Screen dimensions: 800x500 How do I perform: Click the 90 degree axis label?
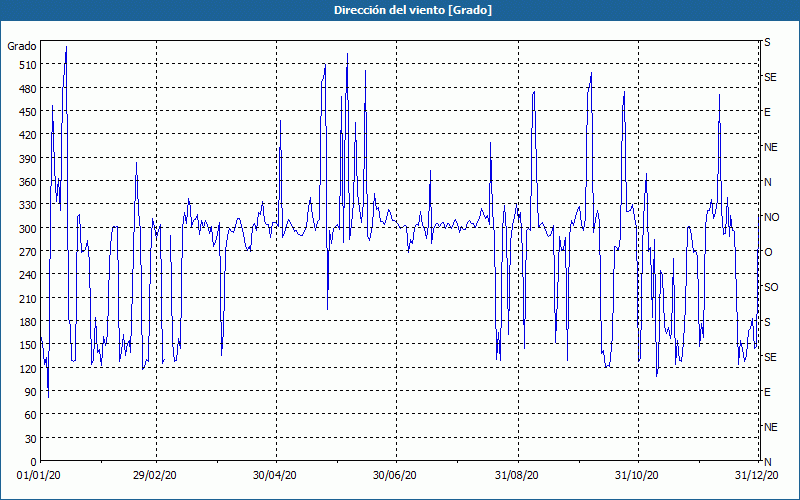pos(31,392)
